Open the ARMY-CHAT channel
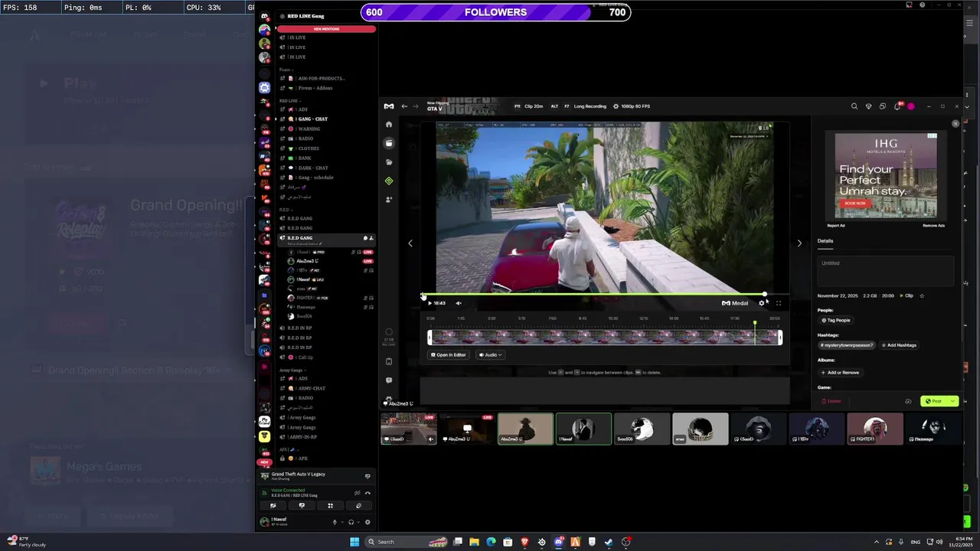 pyautogui.click(x=326, y=388)
